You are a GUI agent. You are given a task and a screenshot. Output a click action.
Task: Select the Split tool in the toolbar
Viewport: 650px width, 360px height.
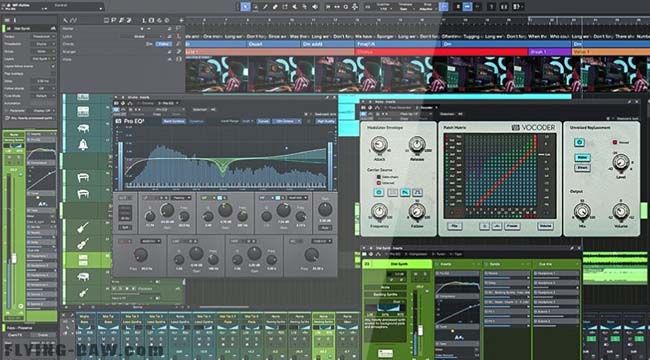(x=265, y=6)
